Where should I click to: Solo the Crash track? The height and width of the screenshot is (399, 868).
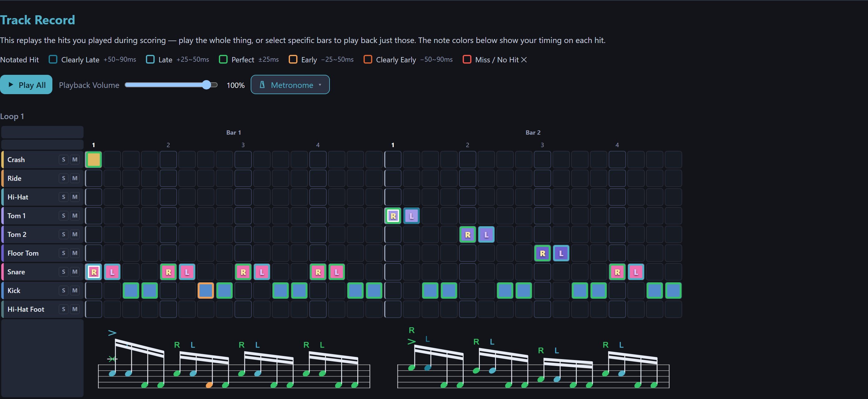point(64,160)
